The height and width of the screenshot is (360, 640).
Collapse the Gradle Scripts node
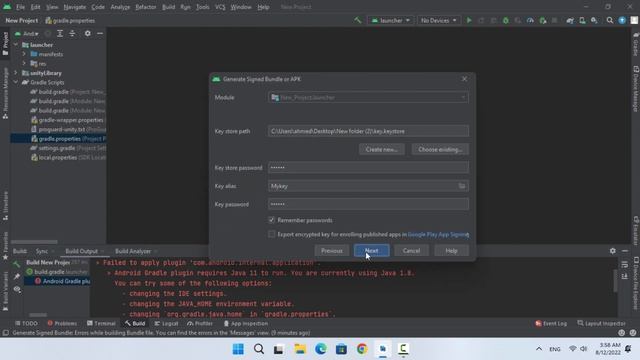[16, 82]
